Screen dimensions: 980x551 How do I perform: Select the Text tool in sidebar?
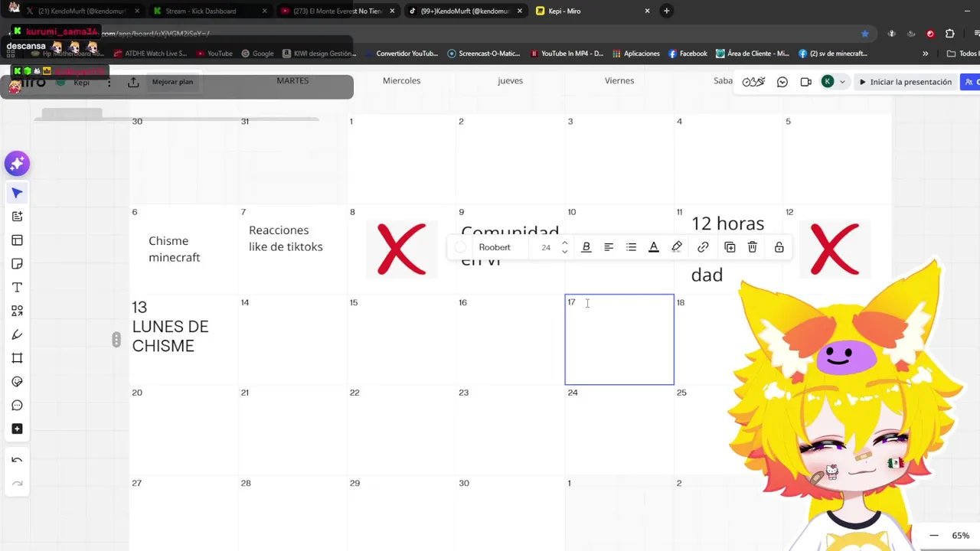pyautogui.click(x=17, y=288)
